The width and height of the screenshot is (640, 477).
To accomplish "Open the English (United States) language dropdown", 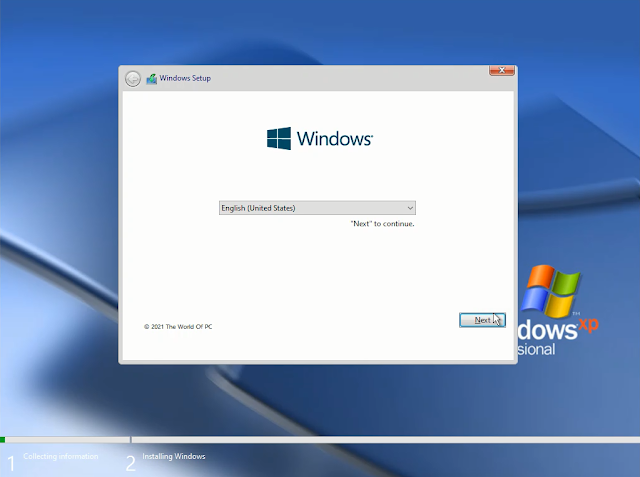I will (317, 208).
